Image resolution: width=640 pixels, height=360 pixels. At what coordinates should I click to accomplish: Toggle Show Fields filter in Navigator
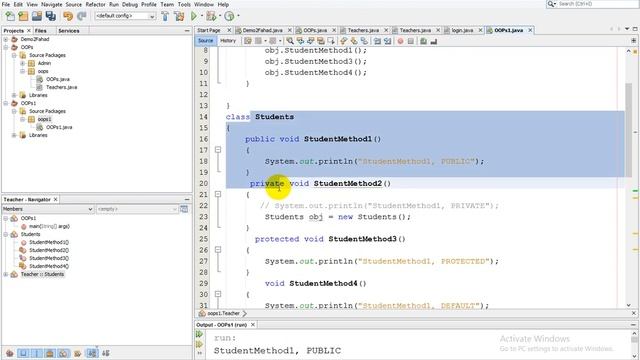pyautogui.click(x=23, y=353)
